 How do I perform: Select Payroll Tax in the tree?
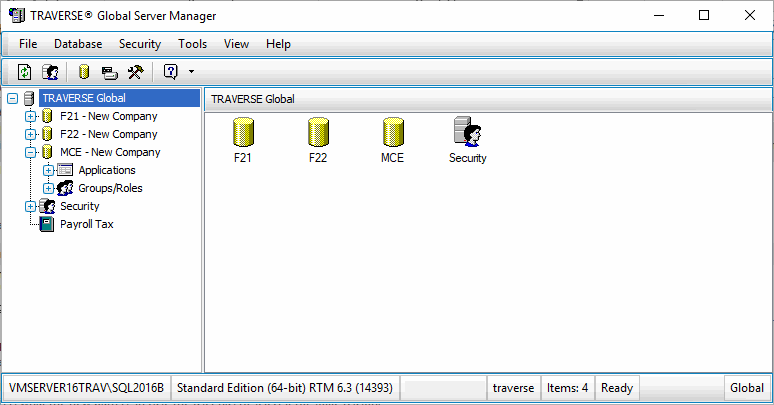coord(86,224)
